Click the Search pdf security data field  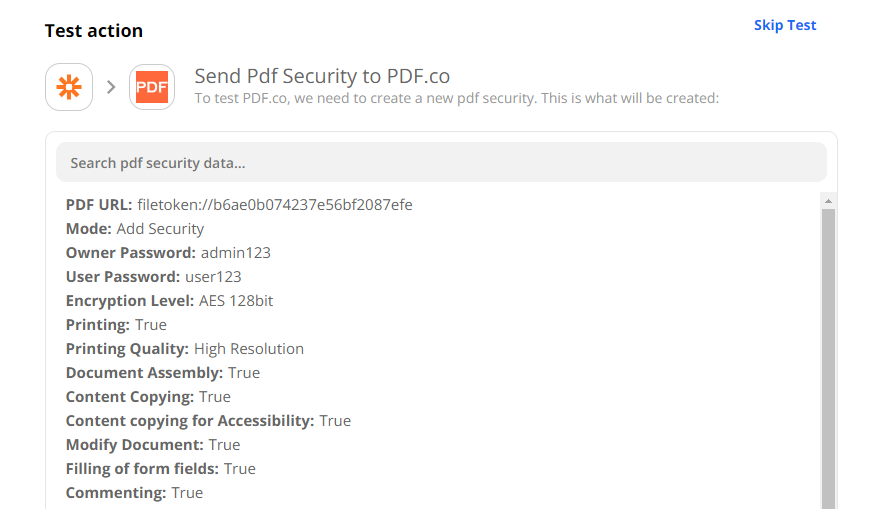[x=441, y=163]
